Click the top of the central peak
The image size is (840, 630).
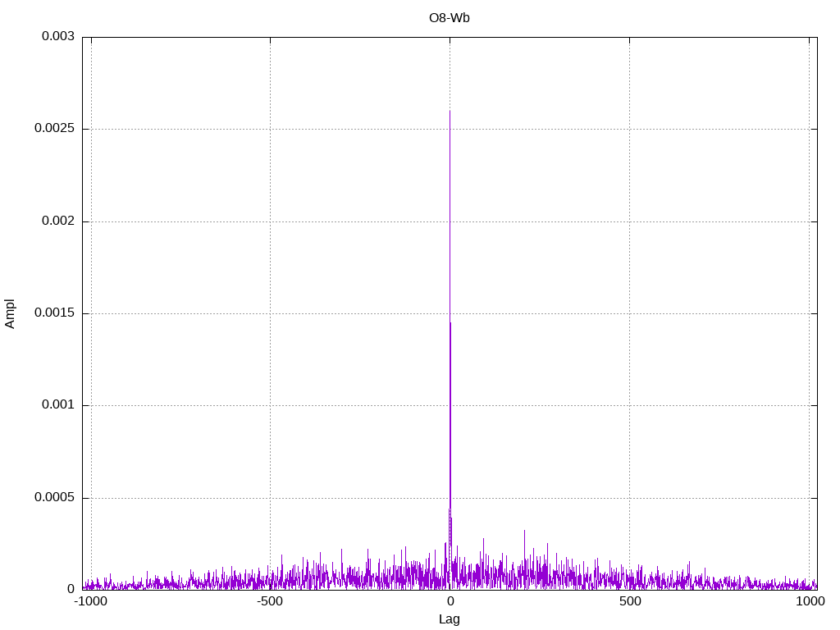point(450,112)
